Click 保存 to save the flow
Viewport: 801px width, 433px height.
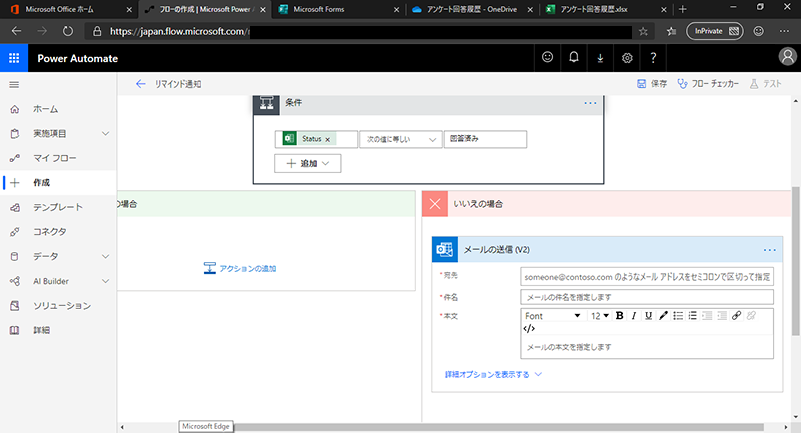651,84
